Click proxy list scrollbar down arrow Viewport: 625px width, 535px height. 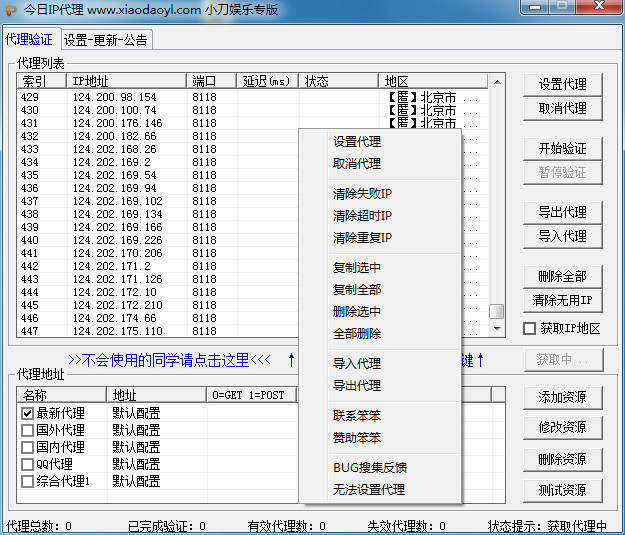tap(496, 331)
